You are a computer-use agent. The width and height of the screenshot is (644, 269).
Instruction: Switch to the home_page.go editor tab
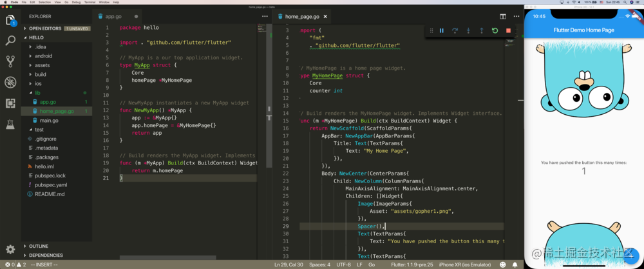click(x=302, y=17)
